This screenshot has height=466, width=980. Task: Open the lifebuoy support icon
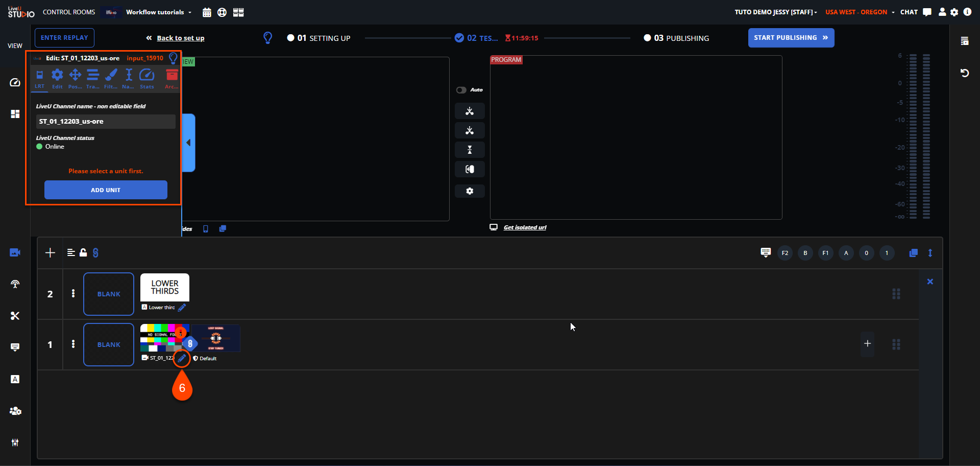point(222,12)
